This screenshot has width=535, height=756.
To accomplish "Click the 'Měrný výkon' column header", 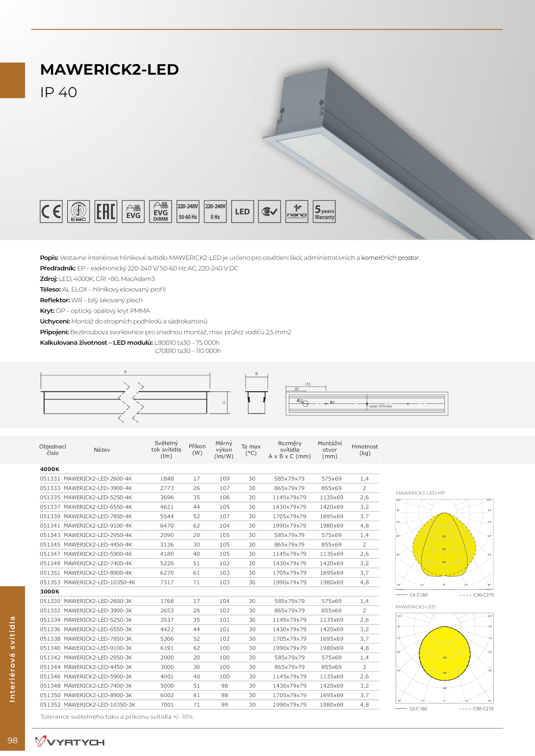I will click(x=224, y=450).
